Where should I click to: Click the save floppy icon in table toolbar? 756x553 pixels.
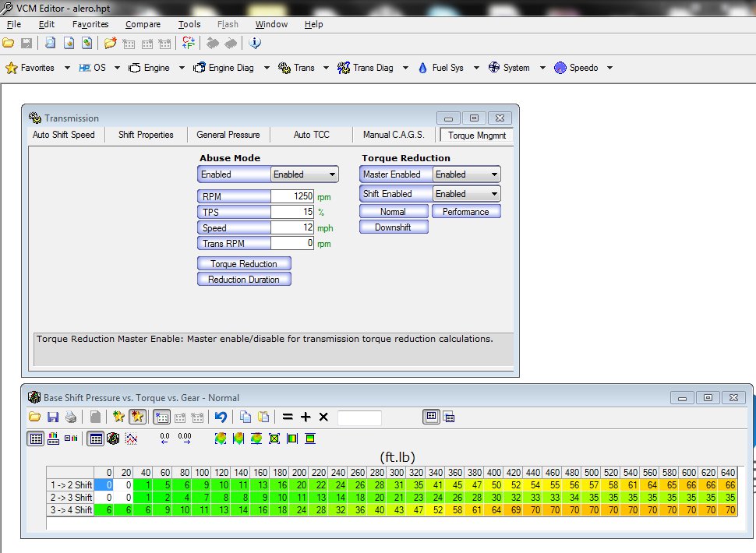[x=53, y=417]
